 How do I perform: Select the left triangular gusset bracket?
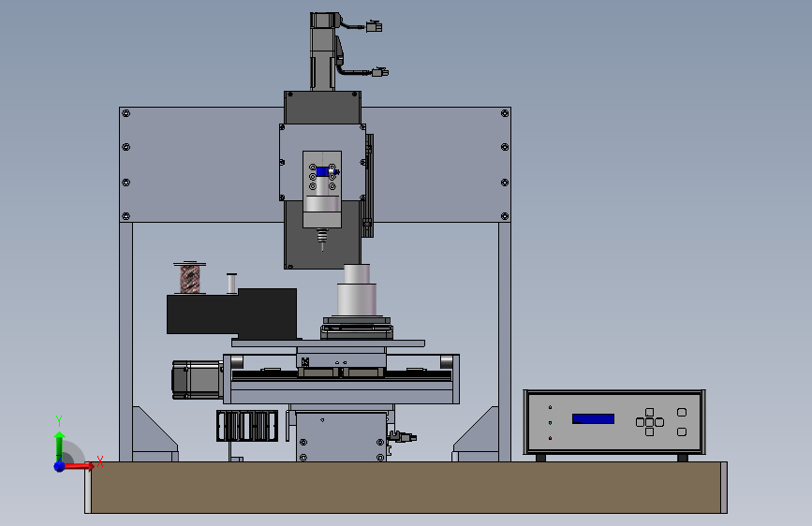155,434
